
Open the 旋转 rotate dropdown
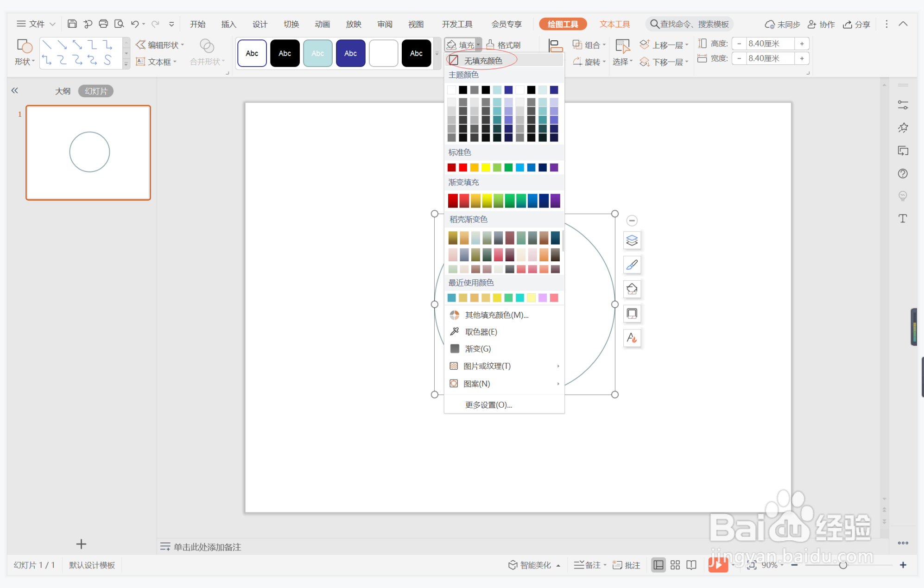[589, 62]
